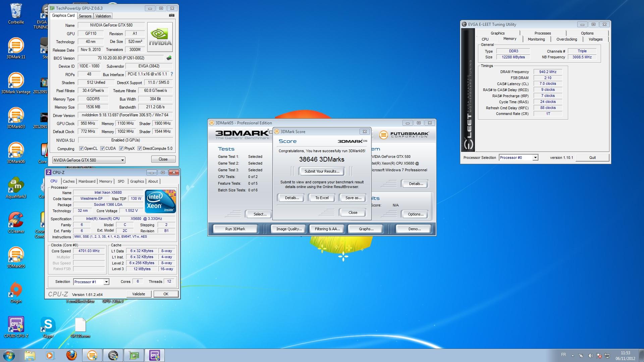This screenshot has width=644, height=362.
Task: Click OK in the CPU-Z window
Action: tap(166, 294)
